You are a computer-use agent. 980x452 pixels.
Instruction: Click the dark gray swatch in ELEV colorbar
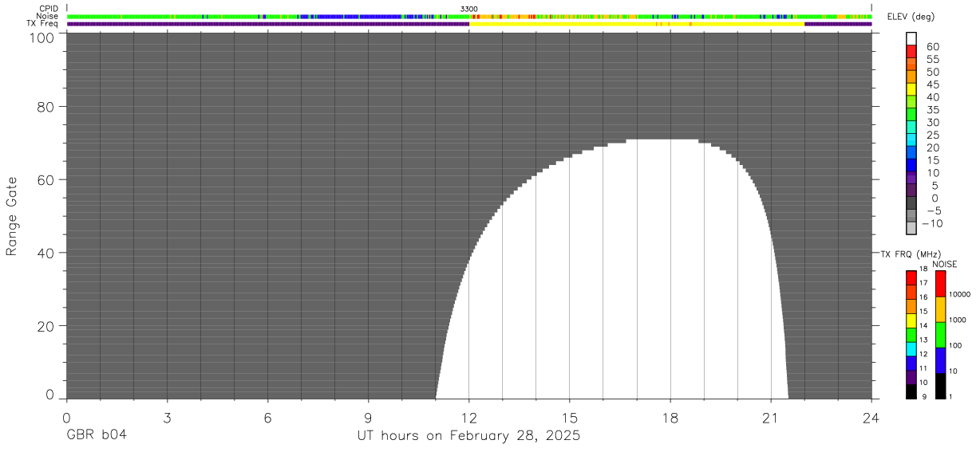tap(911, 203)
